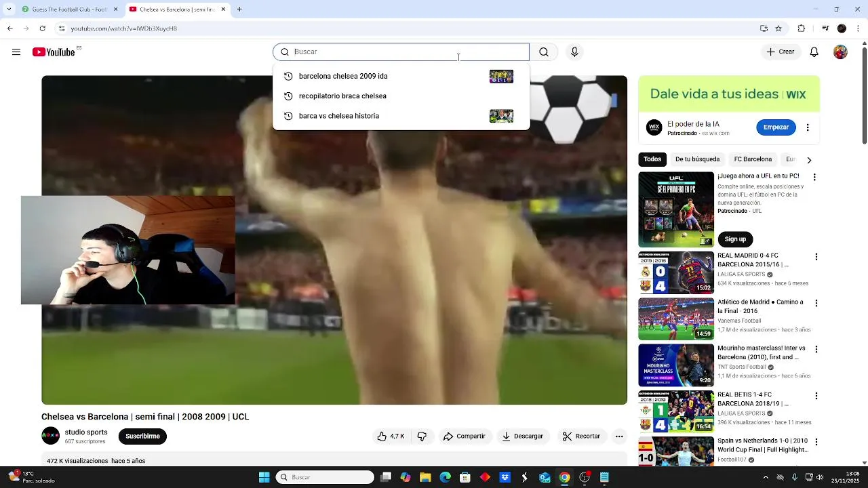868x488 pixels.
Task: Select the De tu búsqueda chip
Action: coord(697,159)
